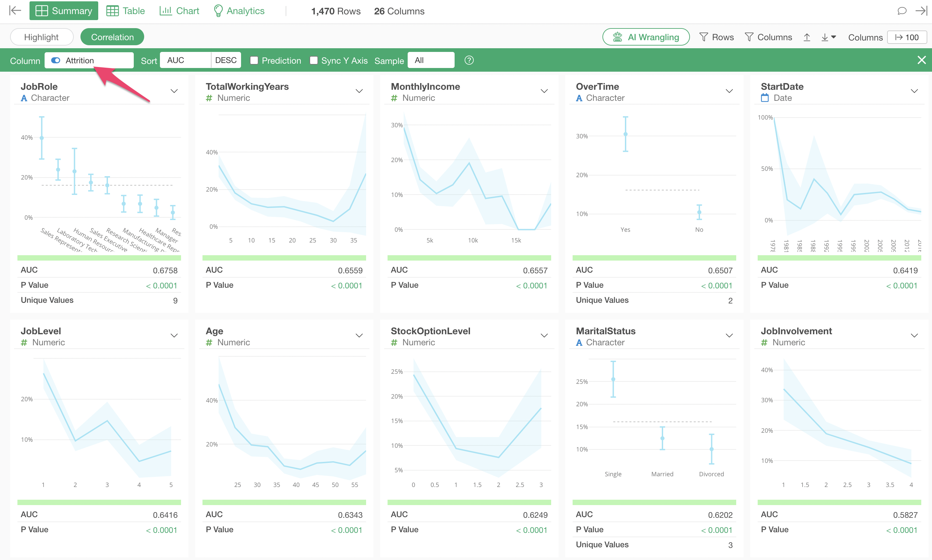This screenshot has width=932, height=560.
Task: Click the upload export arrow icon
Action: point(807,37)
